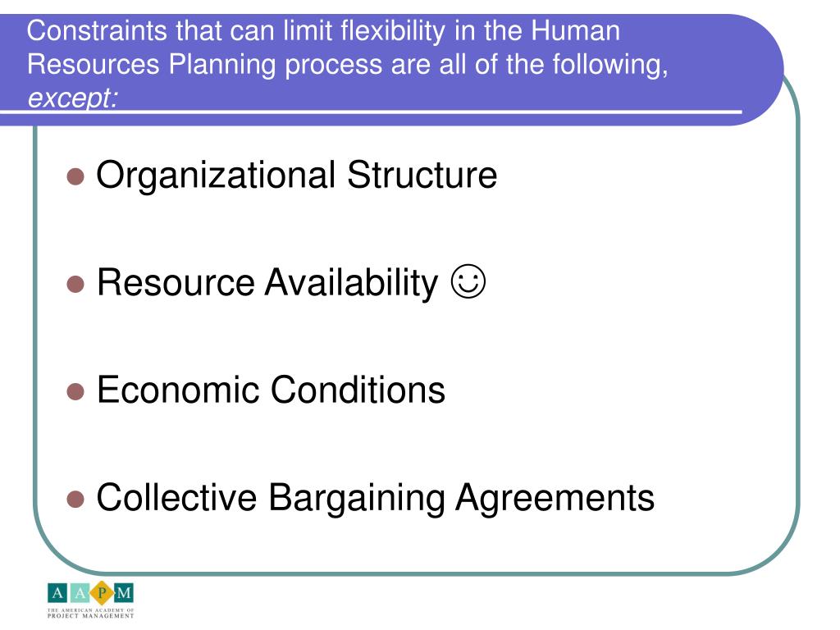
Task: Click the word following, in the title
Action: coord(610,65)
